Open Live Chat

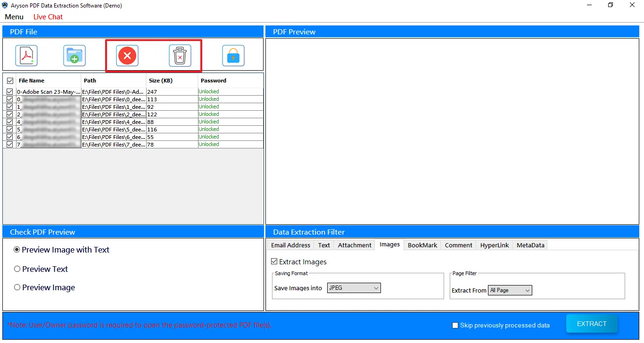point(48,16)
